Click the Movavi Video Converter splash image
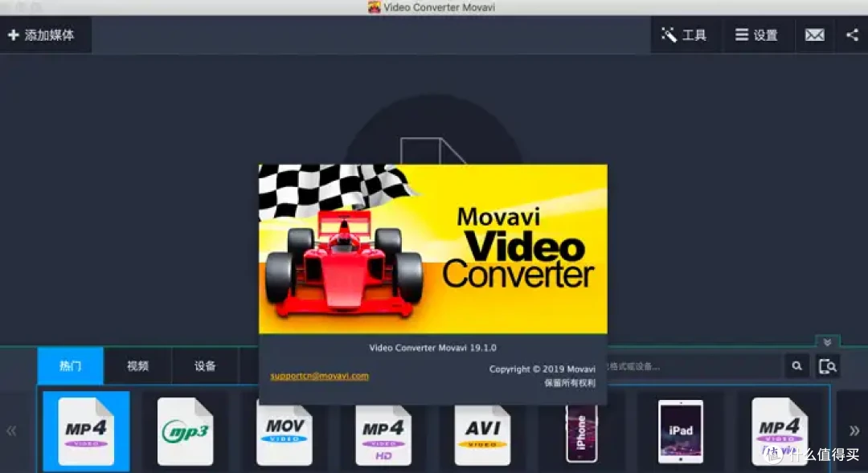The width and height of the screenshot is (868, 473). tap(433, 249)
